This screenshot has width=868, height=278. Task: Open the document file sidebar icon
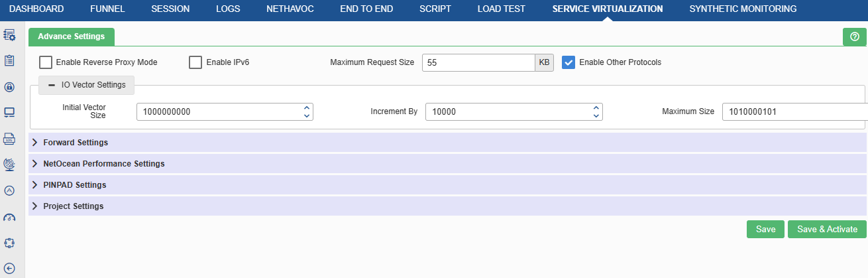(10, 139)
